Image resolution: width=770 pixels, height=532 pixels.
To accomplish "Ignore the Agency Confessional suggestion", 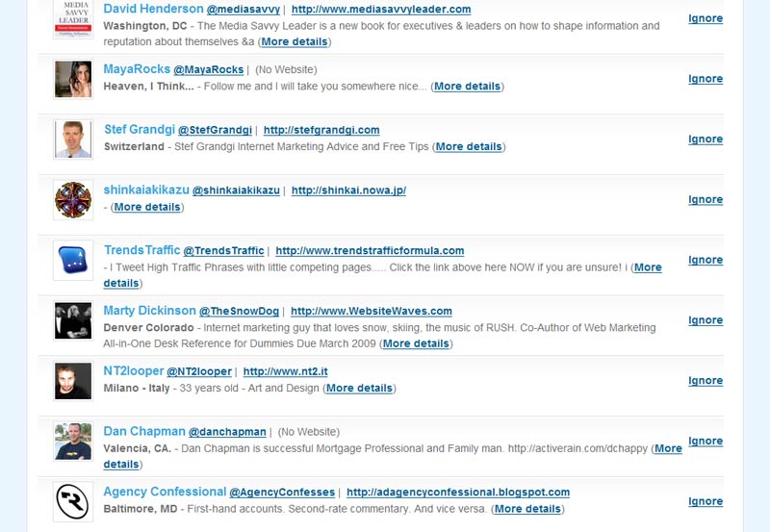I will click(x=706, y=501).
